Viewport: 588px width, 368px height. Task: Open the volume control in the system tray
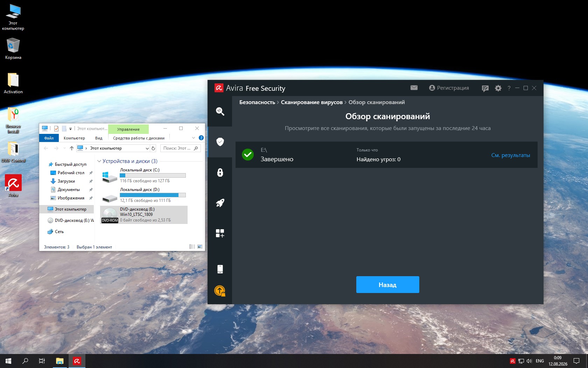529,361
